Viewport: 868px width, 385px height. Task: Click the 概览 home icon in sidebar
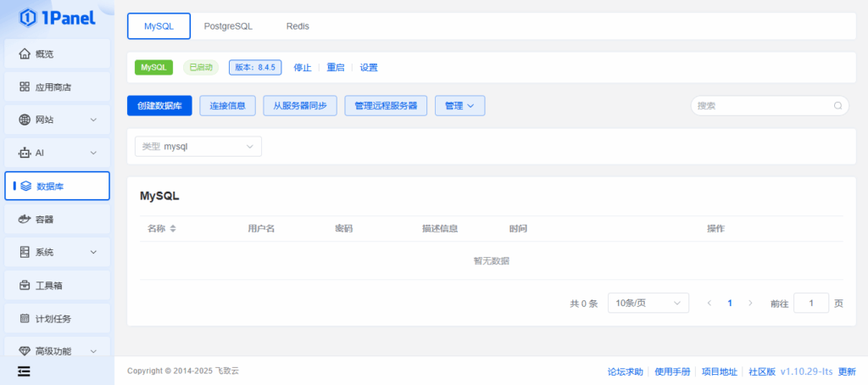(25, 54)
